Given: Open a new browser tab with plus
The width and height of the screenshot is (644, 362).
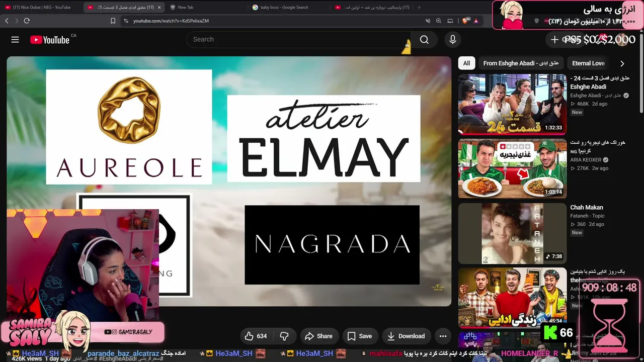Looking at the screenshot, I should point(419,7).
